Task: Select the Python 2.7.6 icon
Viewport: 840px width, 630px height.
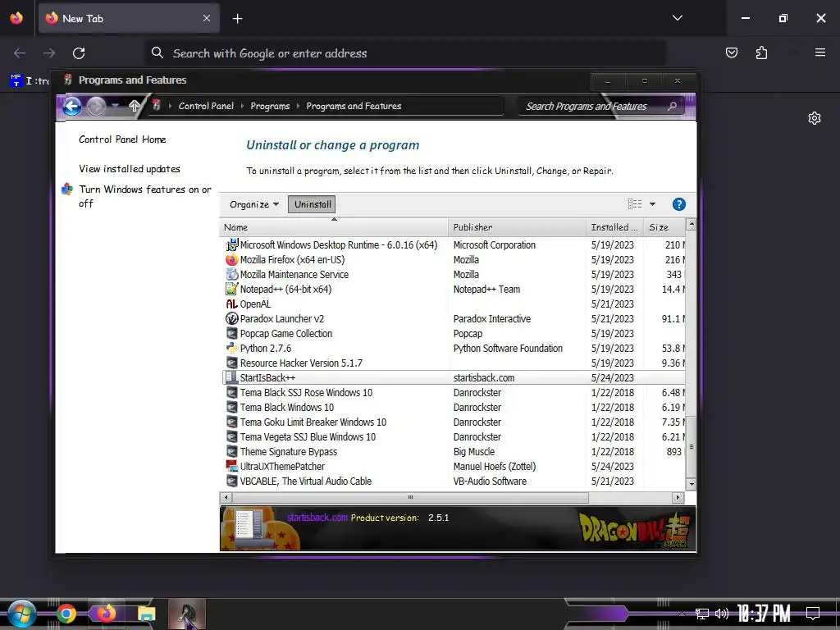Action: pyautogui.click(x=231, y=348)
